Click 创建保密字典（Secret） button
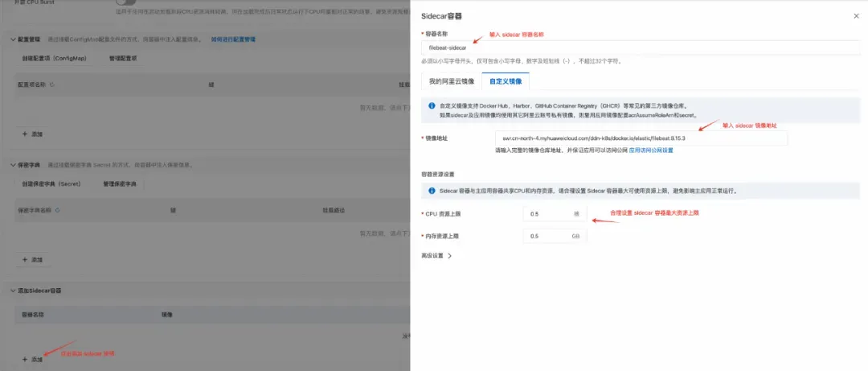868x371 pixels. (x=51, y=183)
